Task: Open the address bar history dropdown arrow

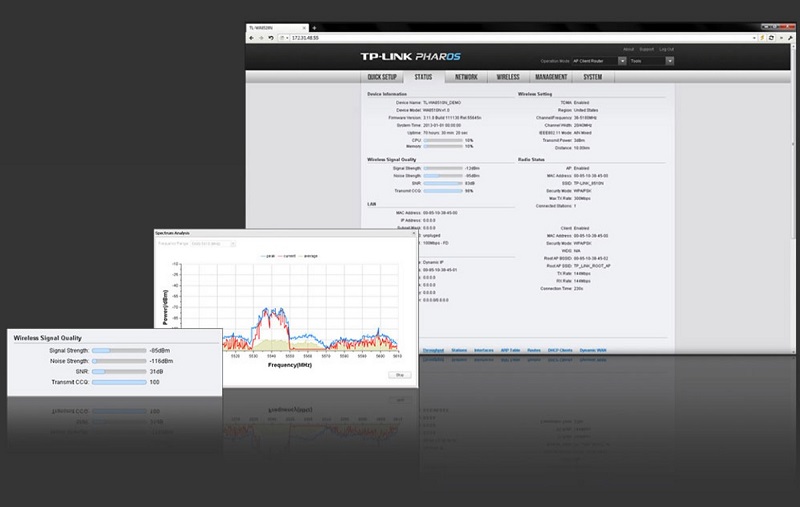Action: pos(754,38)
